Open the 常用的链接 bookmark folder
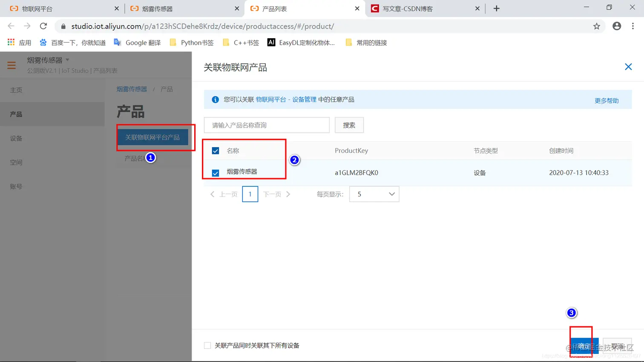 tap(366, 43)
